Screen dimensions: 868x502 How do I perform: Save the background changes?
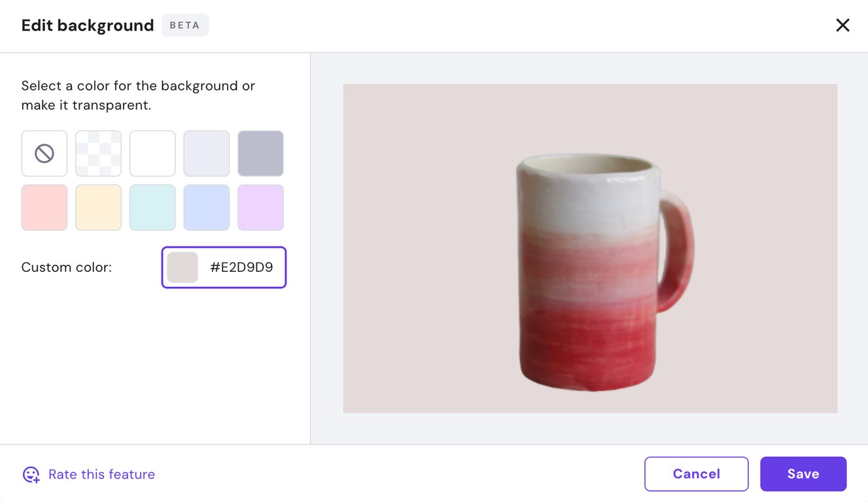[803, 474]
